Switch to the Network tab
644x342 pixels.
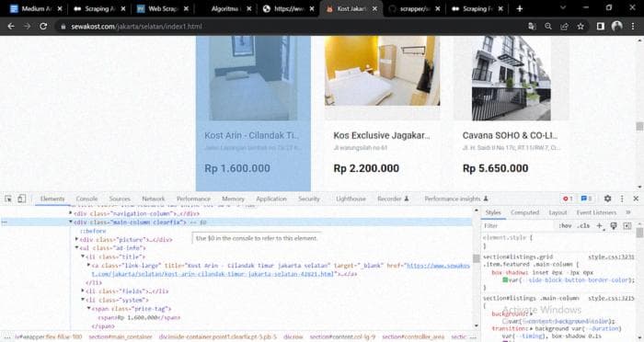(x=154, y=199)
